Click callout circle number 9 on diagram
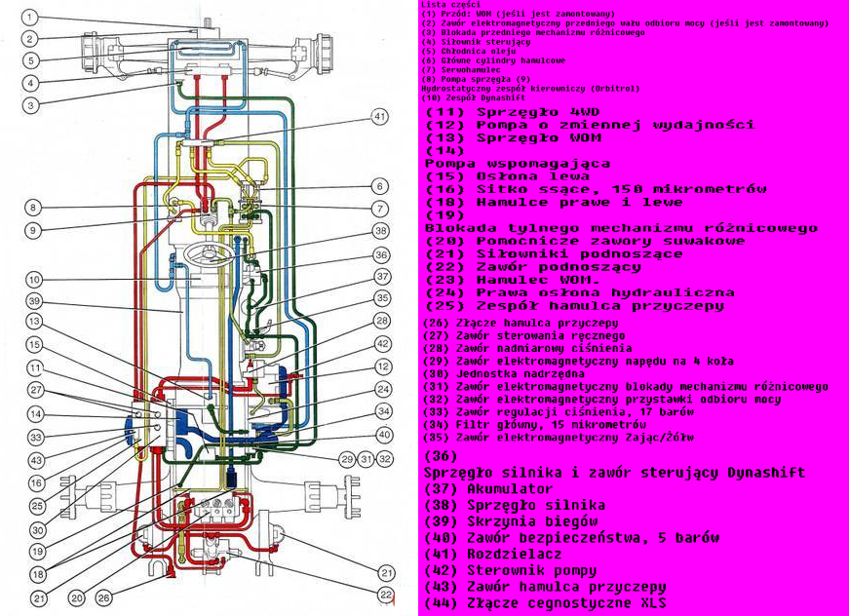Viewport: 849px width, 616px height. pyautogui.click(x=33, y=231)
